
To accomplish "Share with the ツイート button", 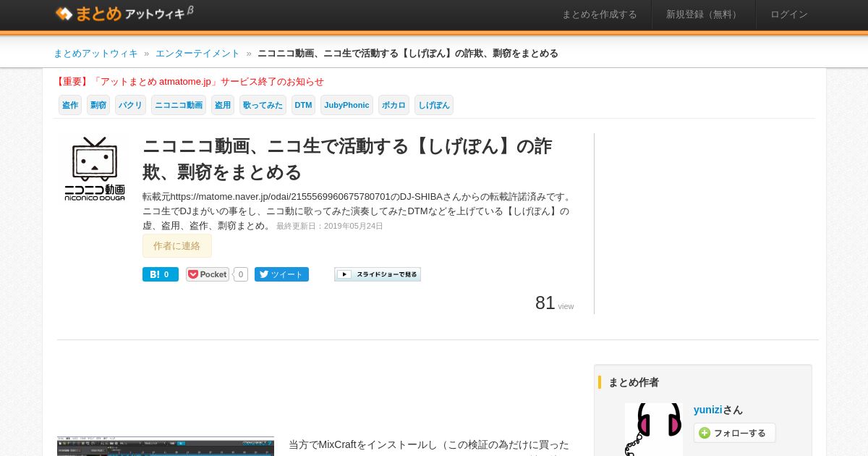I will (281, 274).
